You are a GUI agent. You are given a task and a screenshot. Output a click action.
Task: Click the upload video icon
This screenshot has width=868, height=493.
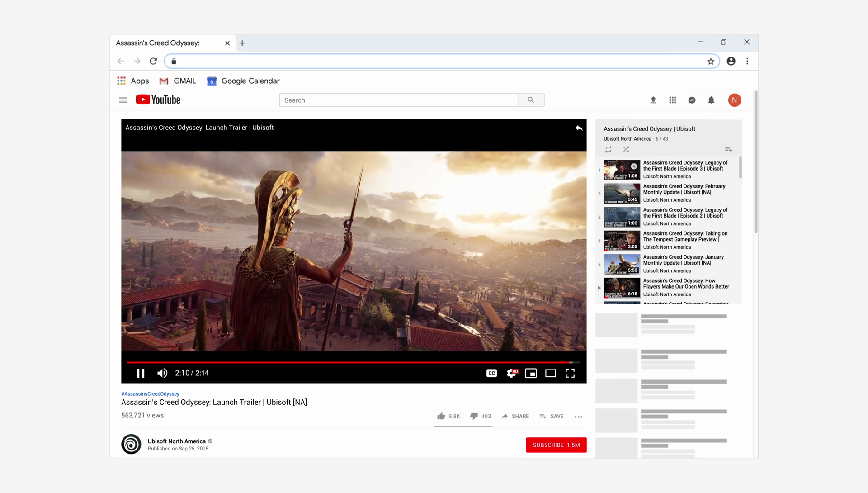pos(653,100)
